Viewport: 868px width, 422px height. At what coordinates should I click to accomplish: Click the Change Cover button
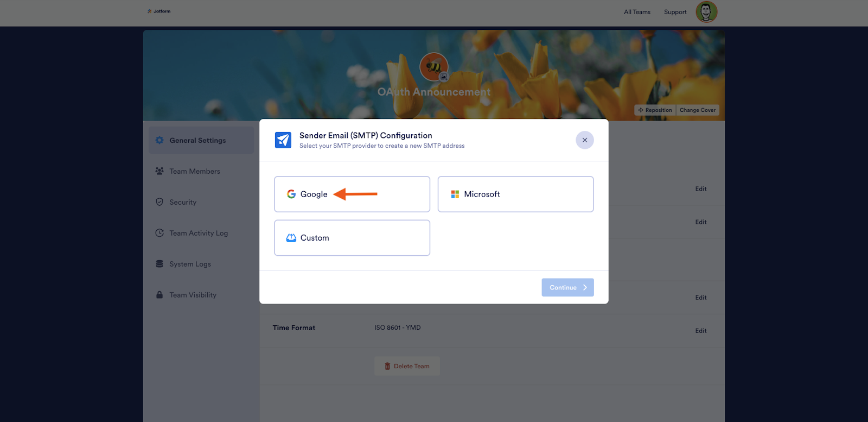coord(698,110)
